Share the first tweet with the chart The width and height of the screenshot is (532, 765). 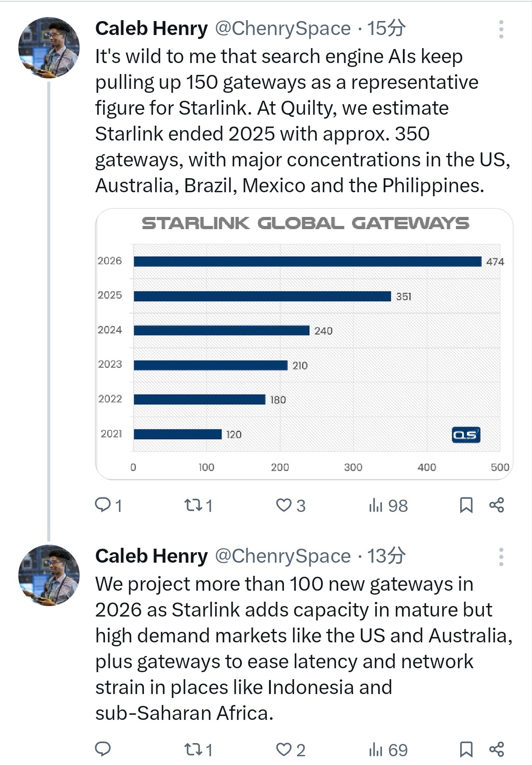pos(497,505)
